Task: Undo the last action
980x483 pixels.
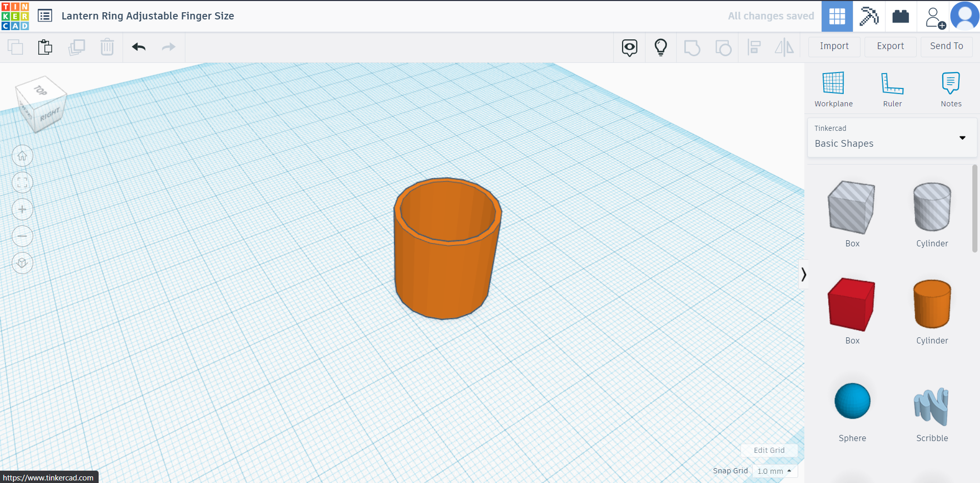Action: (x=139, y=47)
